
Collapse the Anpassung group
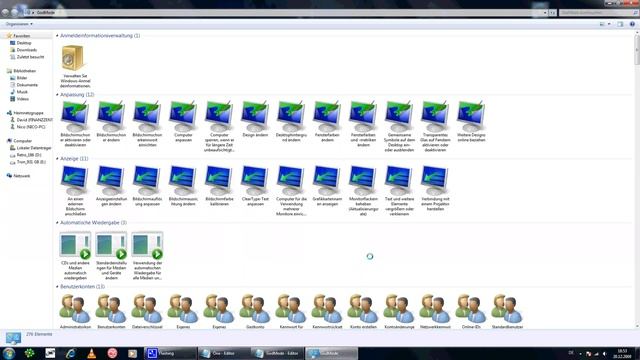[57, 95]
